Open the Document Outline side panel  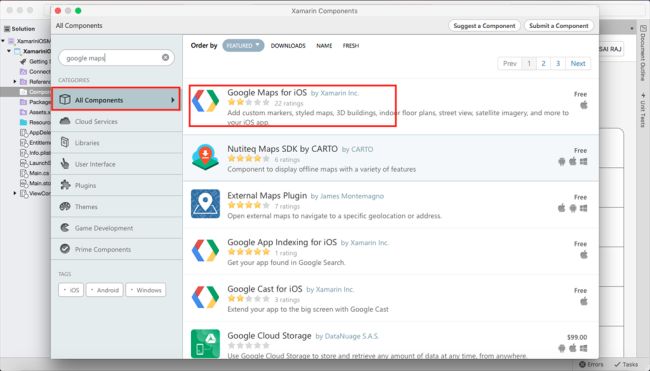point(643,52)
